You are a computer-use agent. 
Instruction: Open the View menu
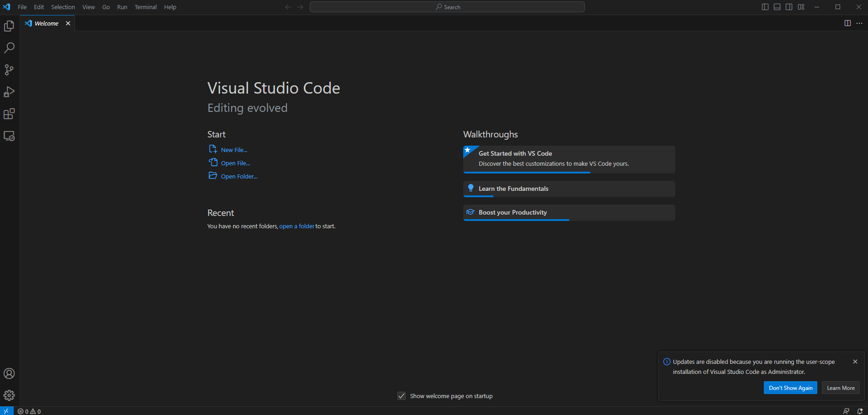(89, 7)
